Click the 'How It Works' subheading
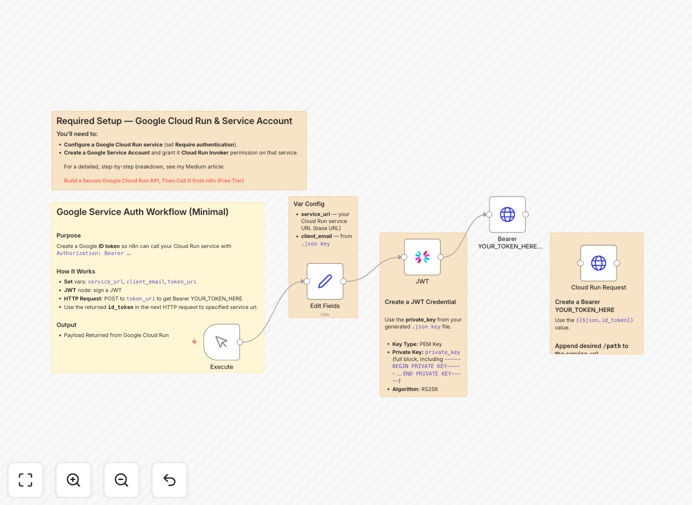The height and width of the screenshot is (505, 692). click(x=75, y=271)
